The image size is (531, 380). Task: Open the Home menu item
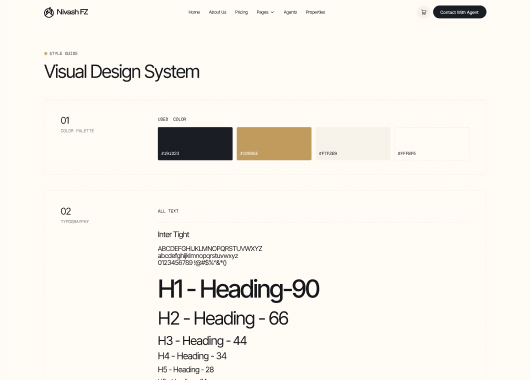[194, 12]
